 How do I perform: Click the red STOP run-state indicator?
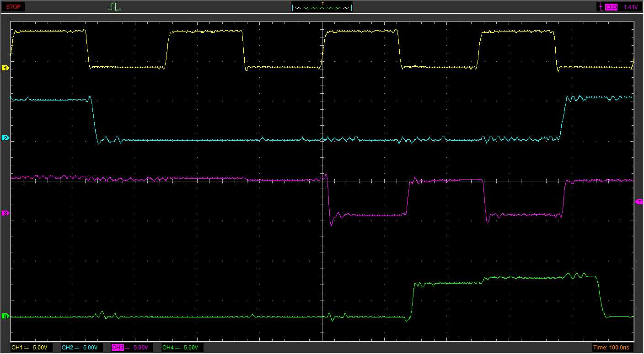pos(13,7)
